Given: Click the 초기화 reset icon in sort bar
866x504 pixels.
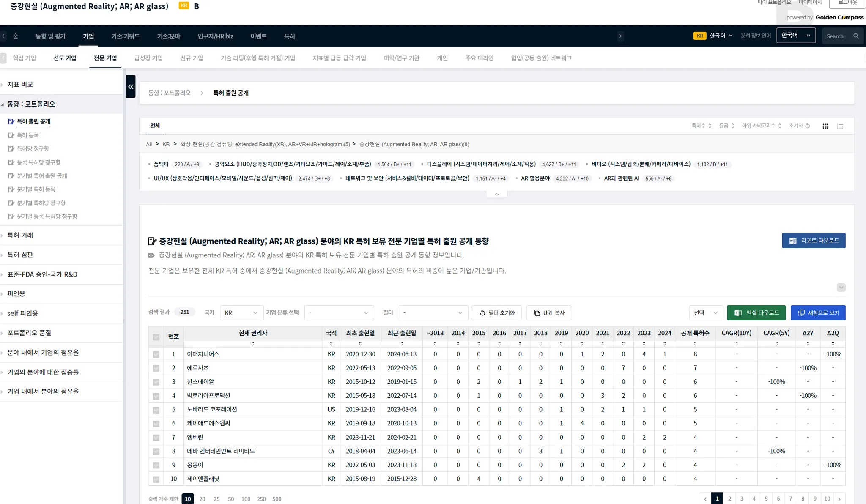Looking at the screenshot, I should click(x=807, y=126).
